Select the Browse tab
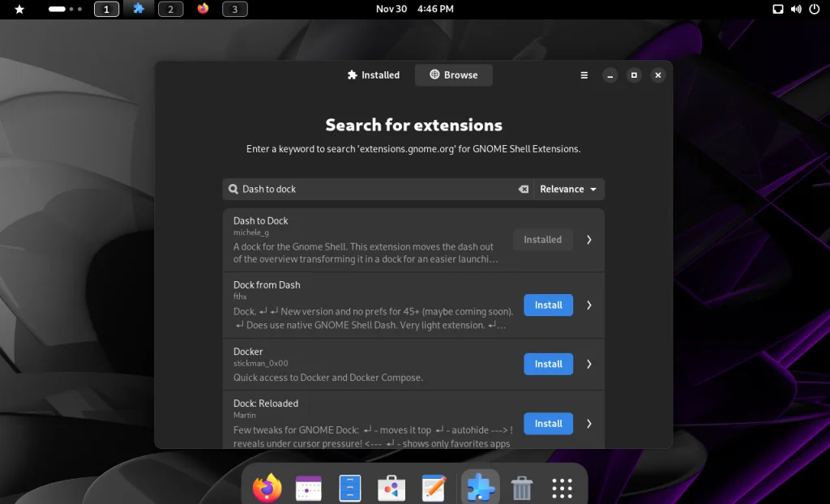Image resolution: width=830 pixels, height=504 pixels. (x=453, y=75)
